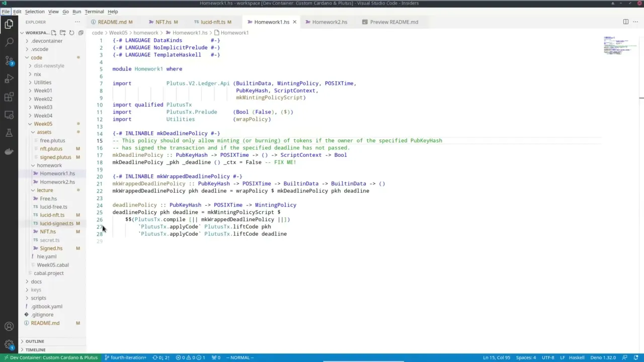The width and height of the screenshot is (644, 362).
Task: Collapse the Week05 folder
Action: coord(43,124)
